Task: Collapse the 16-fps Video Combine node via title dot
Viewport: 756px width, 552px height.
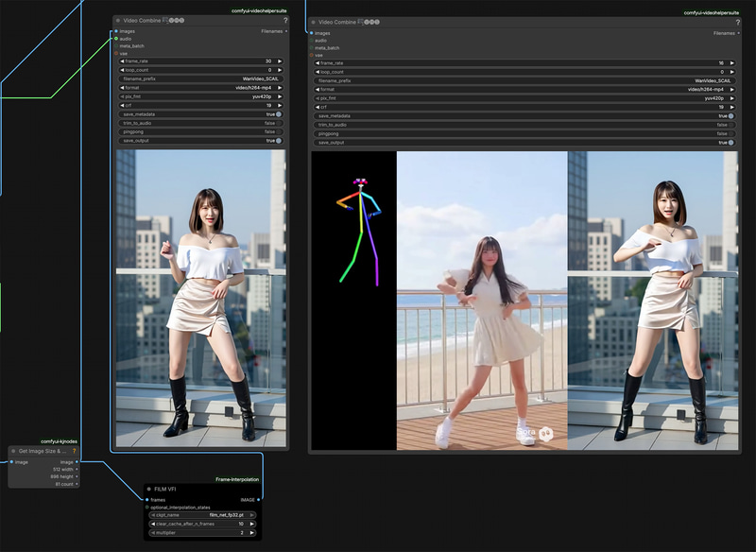Action: point(314,22)
